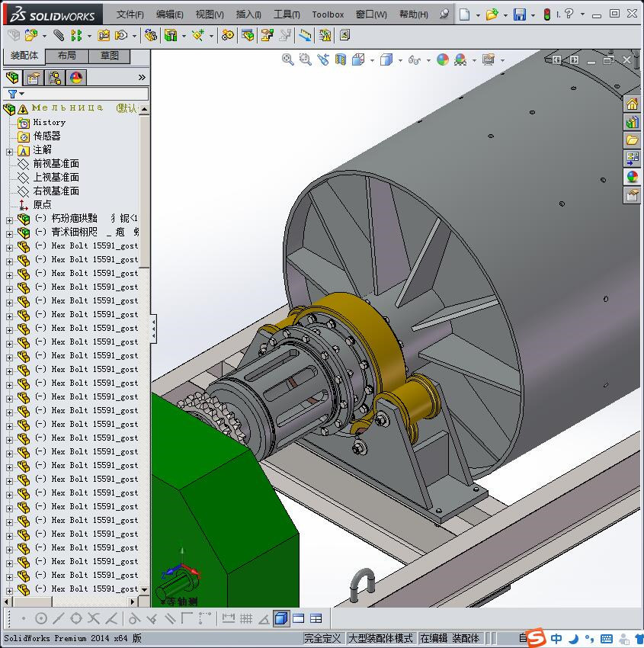Click the Move Component icon
Image resolution: width=644 pixels, height=648 pixels.
pos(121,36)
